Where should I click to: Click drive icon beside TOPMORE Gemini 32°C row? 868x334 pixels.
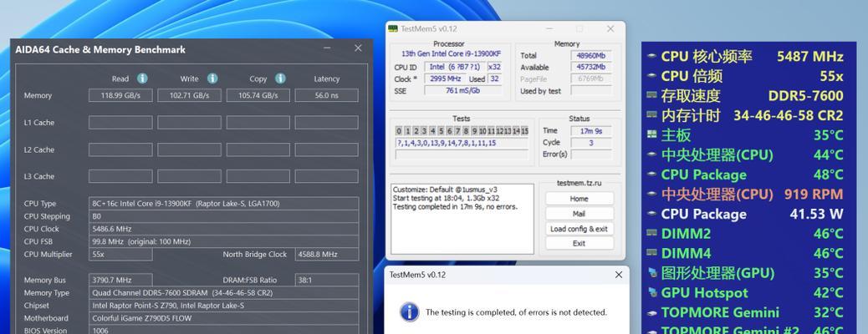651,312
